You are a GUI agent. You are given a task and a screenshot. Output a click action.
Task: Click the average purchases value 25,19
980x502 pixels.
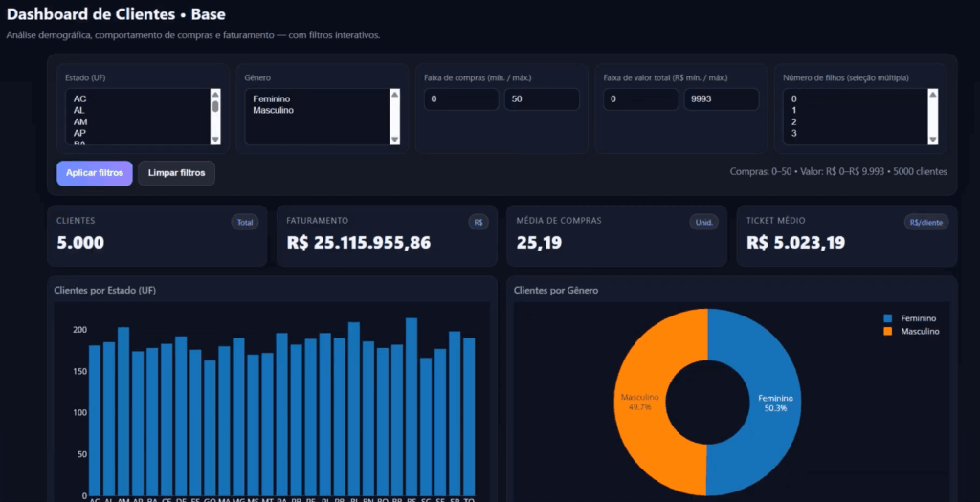(x=539, y=243)
